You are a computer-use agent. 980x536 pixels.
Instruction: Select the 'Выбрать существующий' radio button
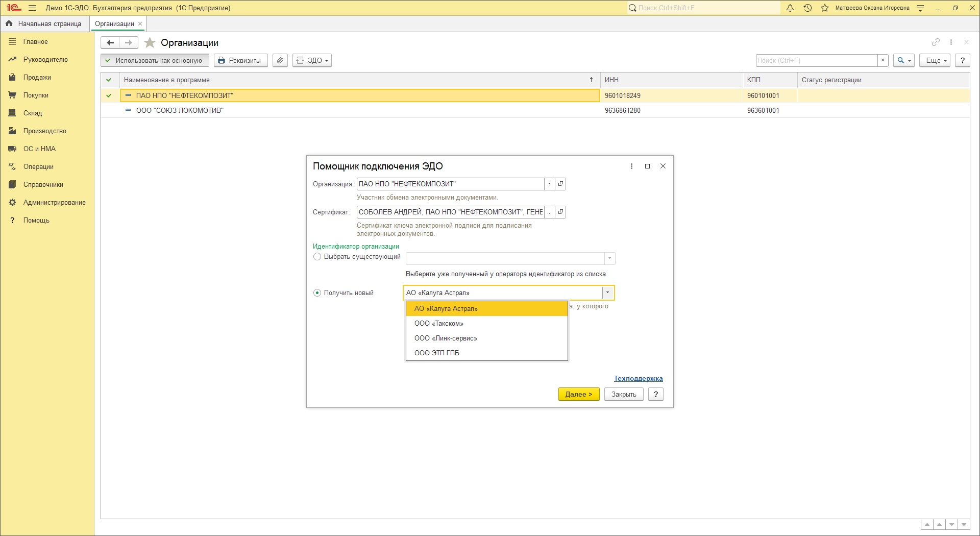317,257
